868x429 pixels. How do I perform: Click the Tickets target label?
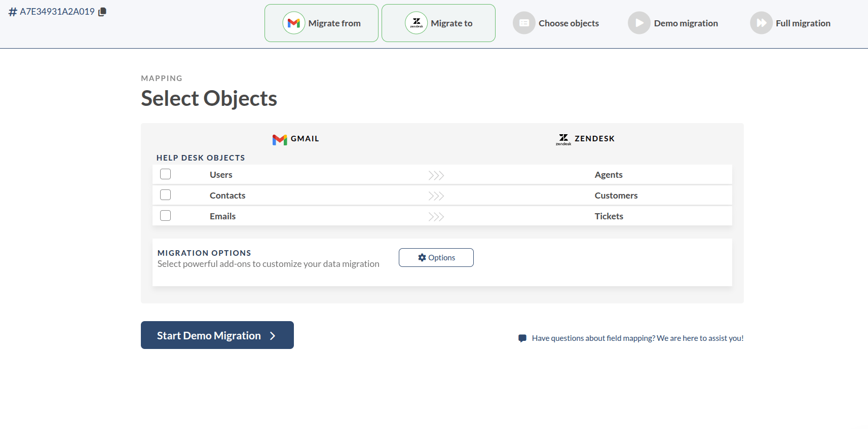click(x=609, y=216)
